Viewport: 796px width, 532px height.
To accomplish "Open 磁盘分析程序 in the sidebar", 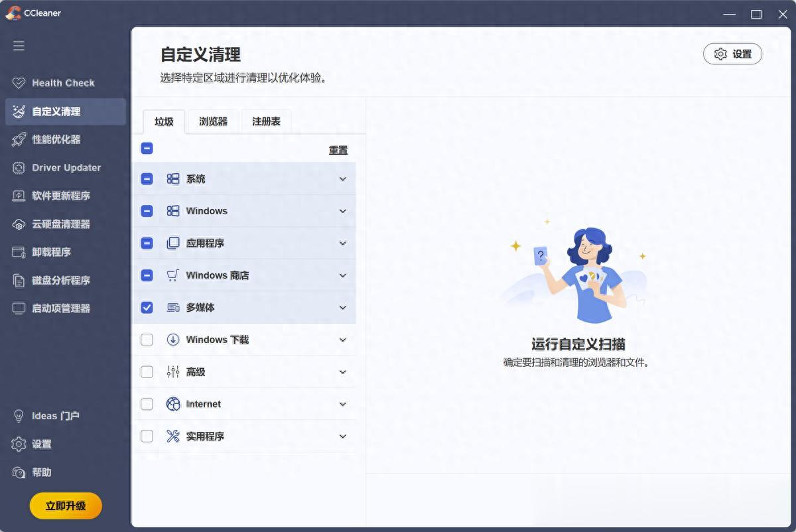I will click(x=65, y=281).
